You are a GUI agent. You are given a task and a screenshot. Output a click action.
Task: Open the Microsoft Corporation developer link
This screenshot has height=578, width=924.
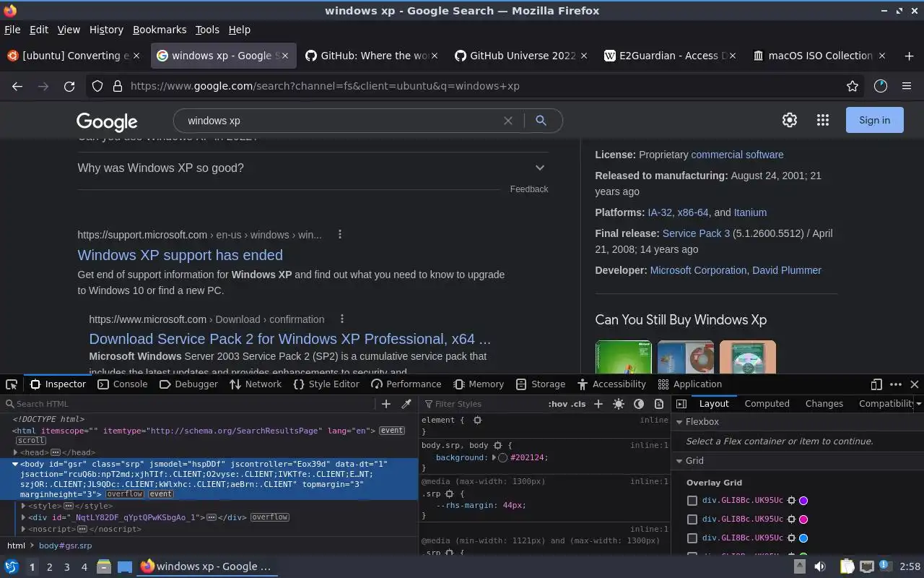(x=698, y=270)
